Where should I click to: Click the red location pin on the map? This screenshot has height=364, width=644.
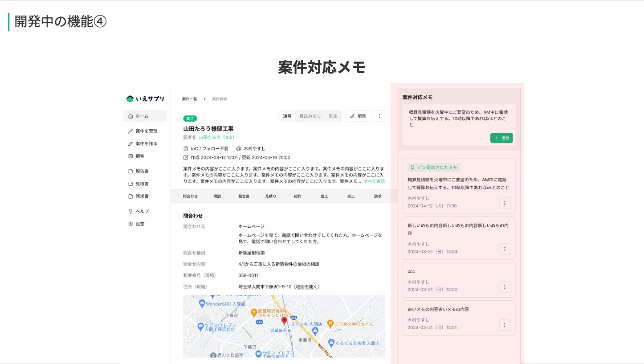point(284,321)
